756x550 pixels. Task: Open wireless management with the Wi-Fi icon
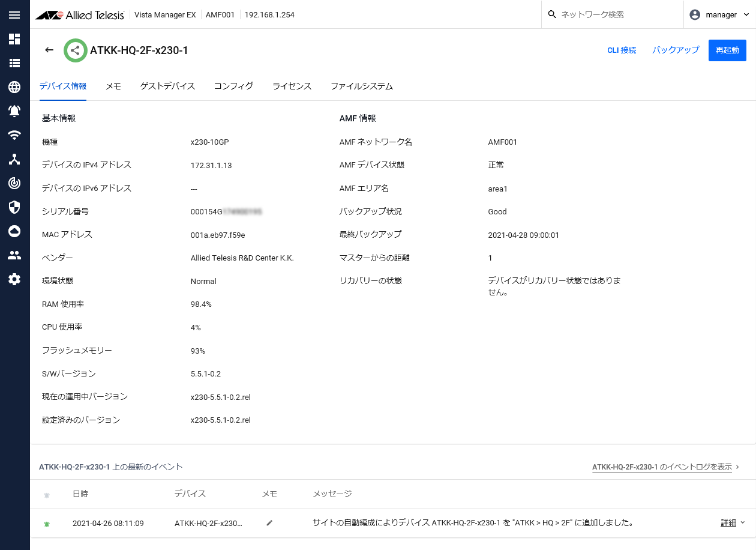point(14,135)
